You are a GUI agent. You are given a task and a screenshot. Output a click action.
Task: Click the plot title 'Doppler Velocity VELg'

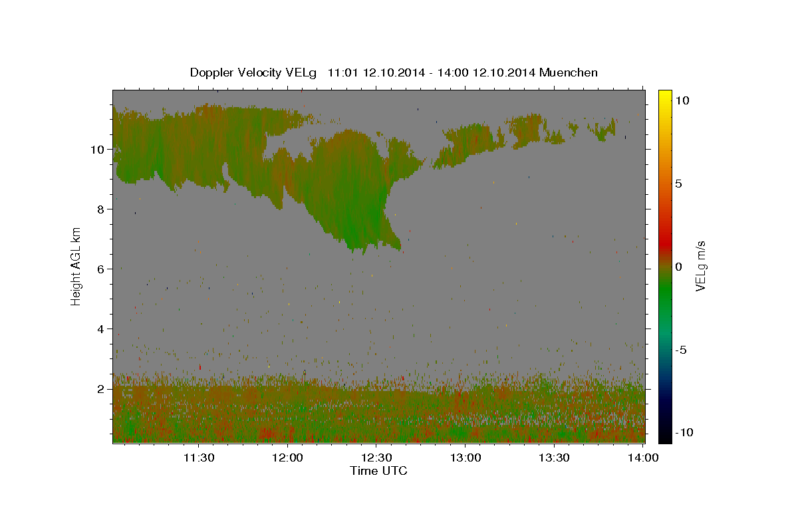[254, 72]
